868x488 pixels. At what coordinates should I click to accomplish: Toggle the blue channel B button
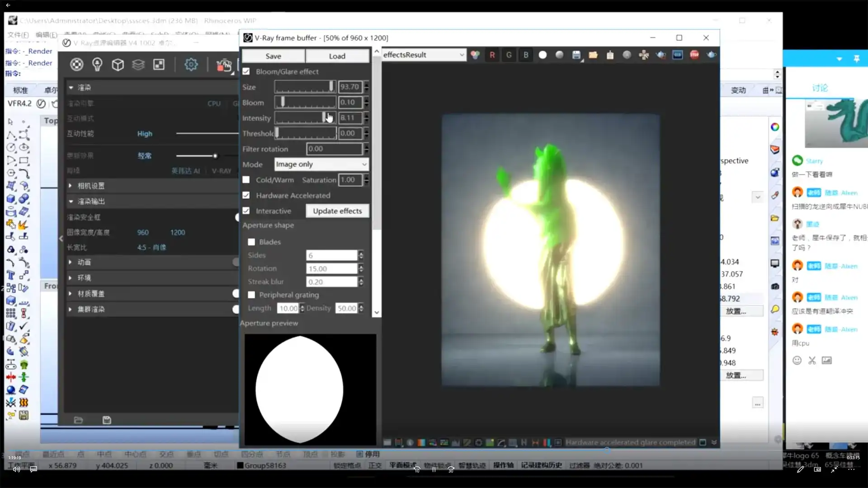[525, 55]
